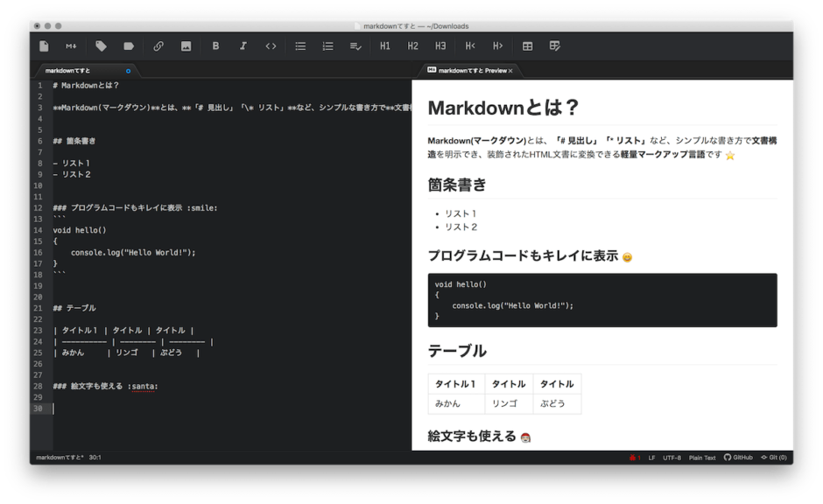The width and height of the screenshot is (823, 504).
Task: Toggle the Markdown preview toolbar icon
Action: pos(71,46)
